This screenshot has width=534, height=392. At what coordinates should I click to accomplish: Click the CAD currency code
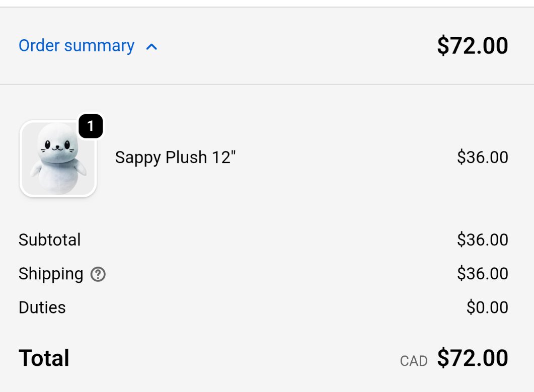pyautogui.click(x=414, y=361)
